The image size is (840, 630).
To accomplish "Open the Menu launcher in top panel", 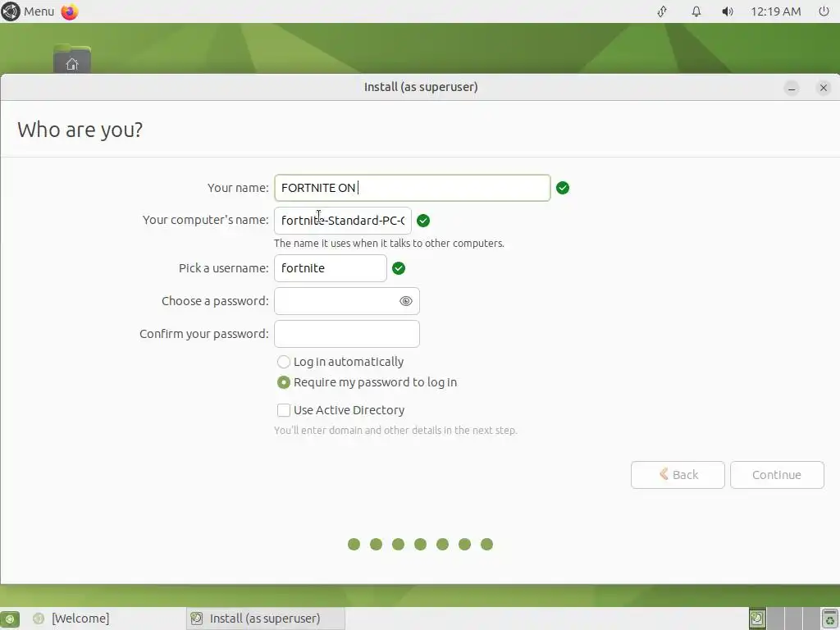I will click(x=28, y=11).
